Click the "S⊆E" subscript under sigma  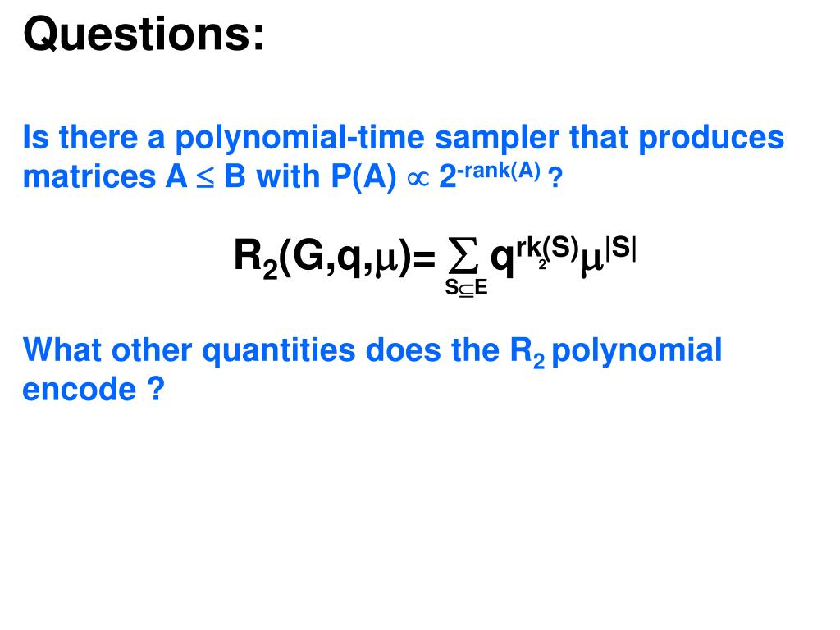point(466,288)
